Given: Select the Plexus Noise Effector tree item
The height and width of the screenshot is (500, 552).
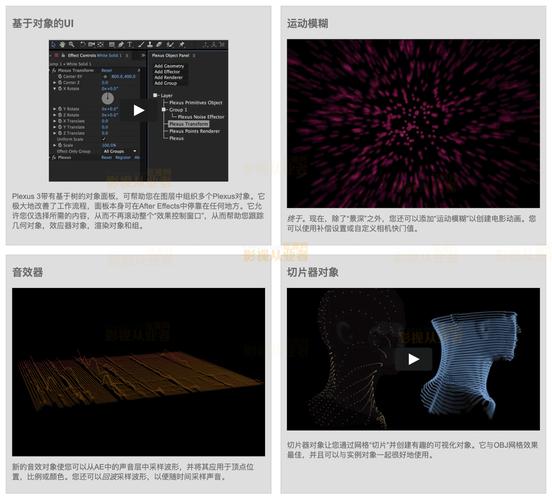Looking at the screenshot, I should 201,117.
